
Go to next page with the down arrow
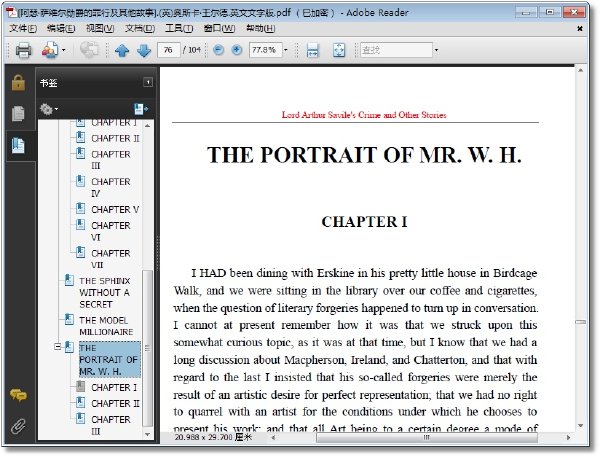(x=144, y=50)
